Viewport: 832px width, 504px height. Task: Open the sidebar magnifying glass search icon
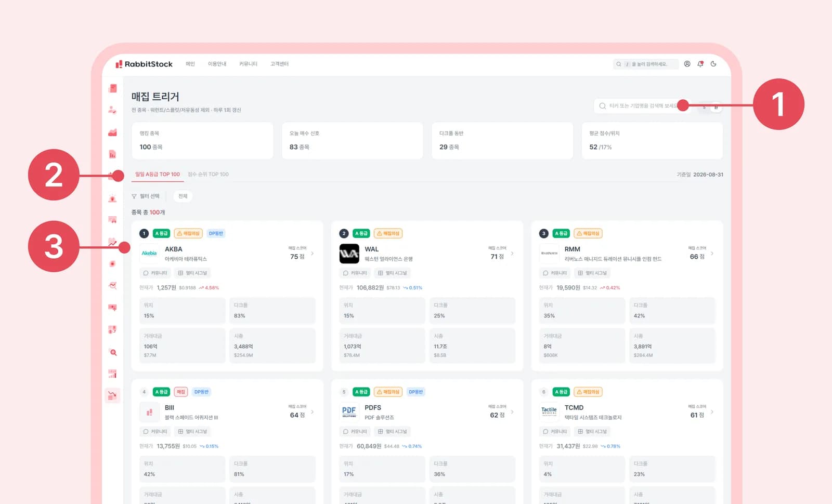[x=113, y=352]
